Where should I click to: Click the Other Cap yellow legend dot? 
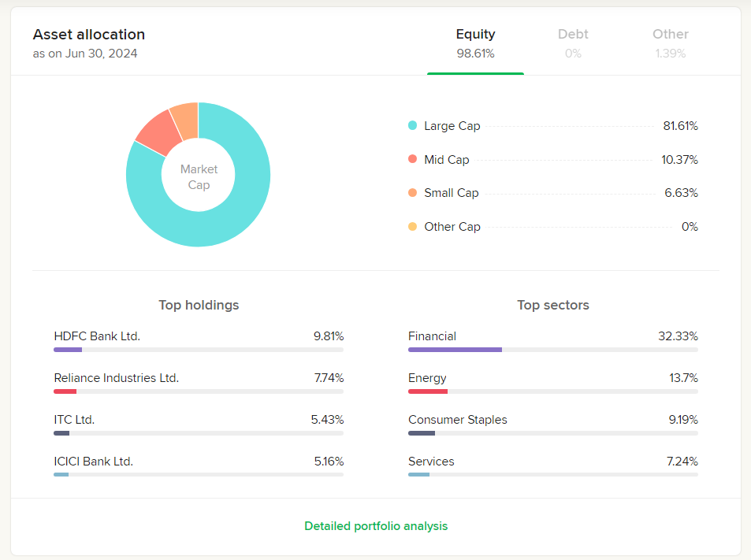[412, 227]
